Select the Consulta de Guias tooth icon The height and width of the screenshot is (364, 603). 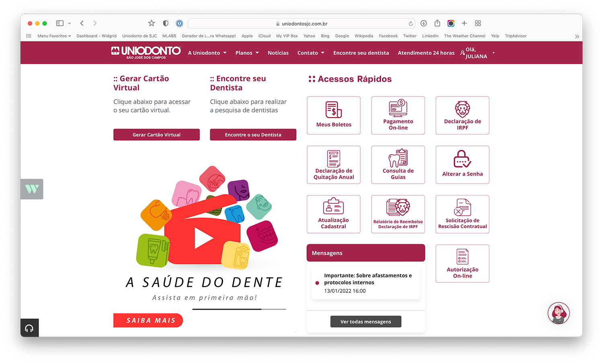click(x=398, y=158)
